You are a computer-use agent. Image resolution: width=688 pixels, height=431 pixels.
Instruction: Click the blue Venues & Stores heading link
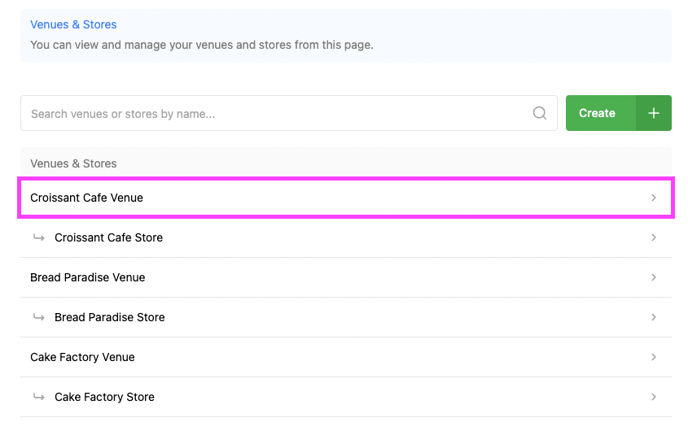pyautogui.click(x=73, y=24)
